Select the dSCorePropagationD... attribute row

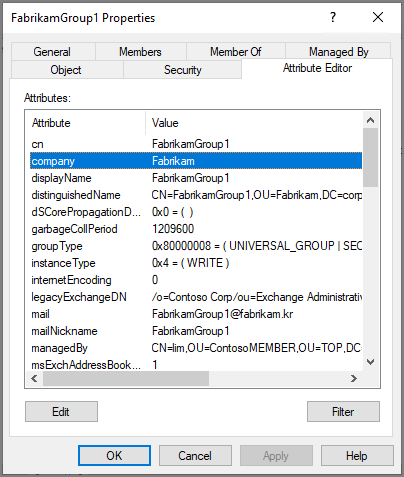click(x=196, y=212)
